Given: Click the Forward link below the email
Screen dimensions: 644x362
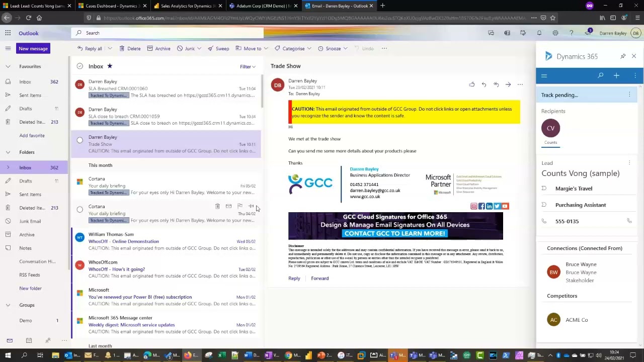Looking at the screenshot, I should coord(320,279).
